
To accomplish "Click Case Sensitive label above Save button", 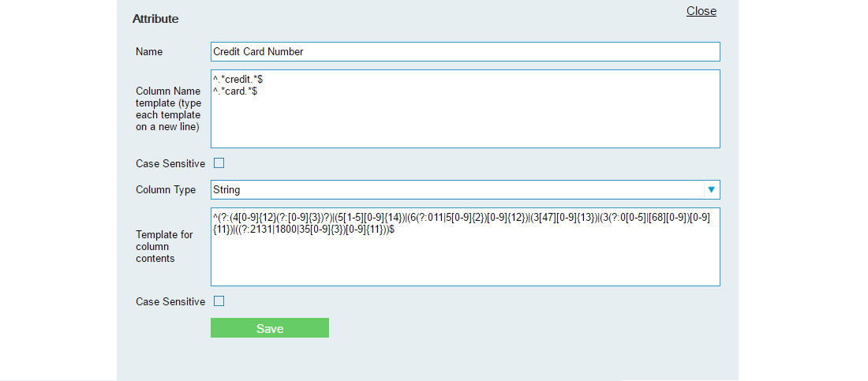I will tap(170, 301).
